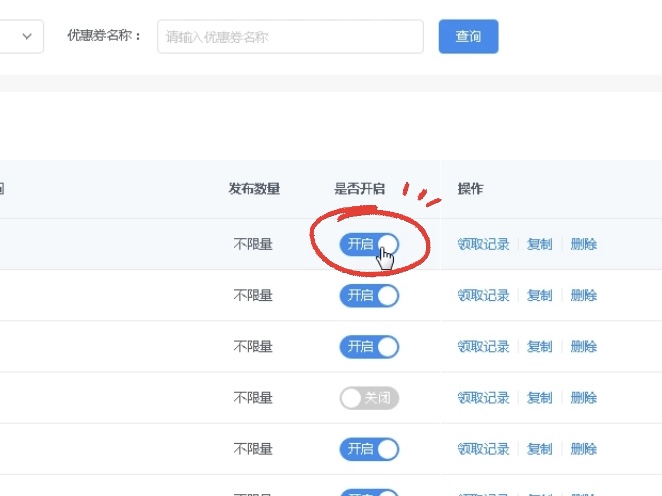Turn off the second row's 开启 switch
662x496 pixels.
369,295
